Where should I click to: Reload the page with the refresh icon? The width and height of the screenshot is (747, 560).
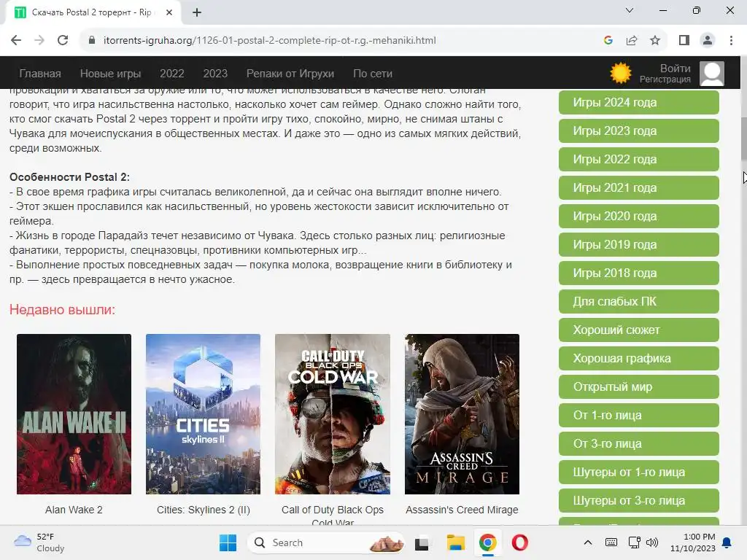63,41
